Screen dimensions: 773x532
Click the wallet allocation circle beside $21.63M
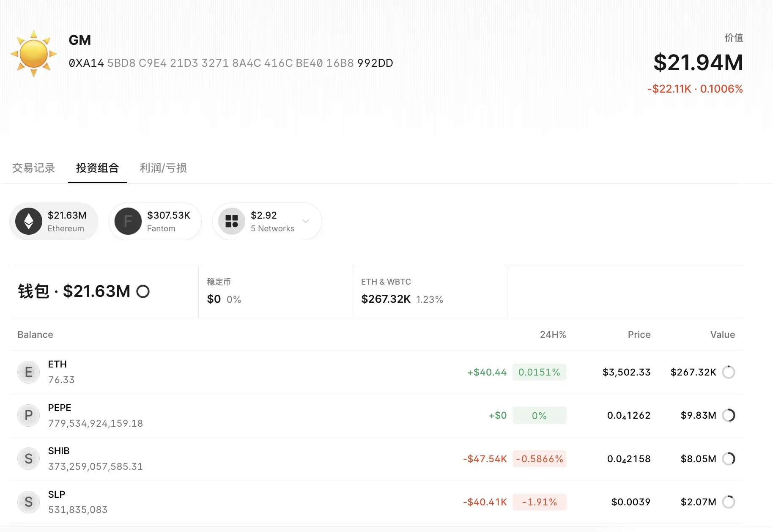[143, 291]
